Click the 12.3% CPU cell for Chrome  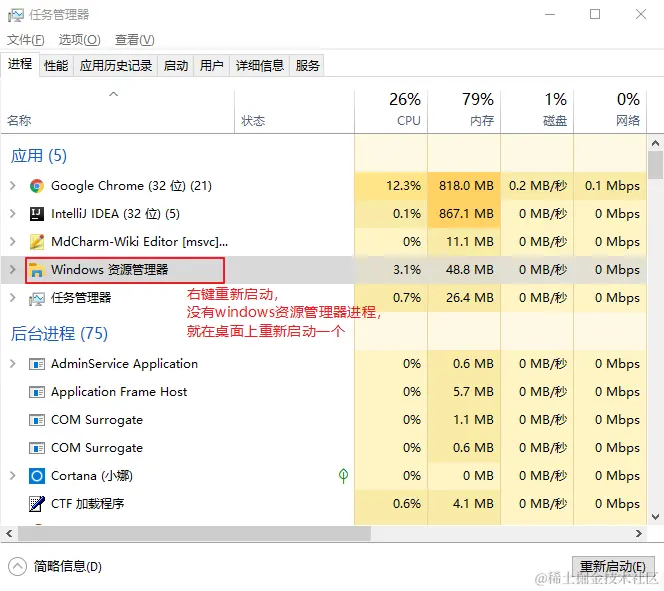click(x=391, y=186)
